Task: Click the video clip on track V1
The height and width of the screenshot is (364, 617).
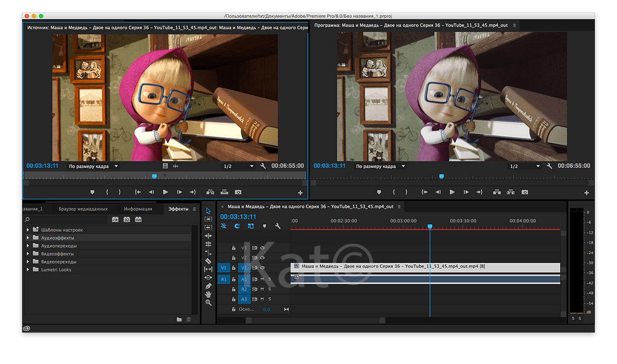Action: [425, 267]
